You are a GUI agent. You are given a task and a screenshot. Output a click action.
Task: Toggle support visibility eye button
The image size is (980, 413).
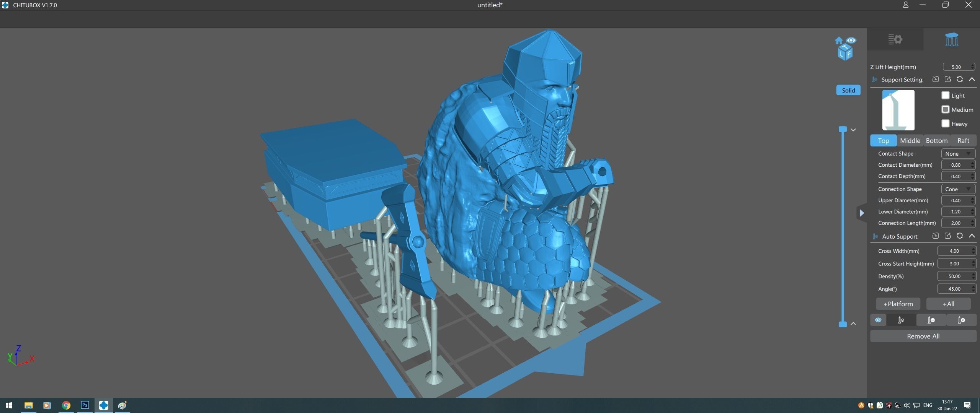pos(878,320)
